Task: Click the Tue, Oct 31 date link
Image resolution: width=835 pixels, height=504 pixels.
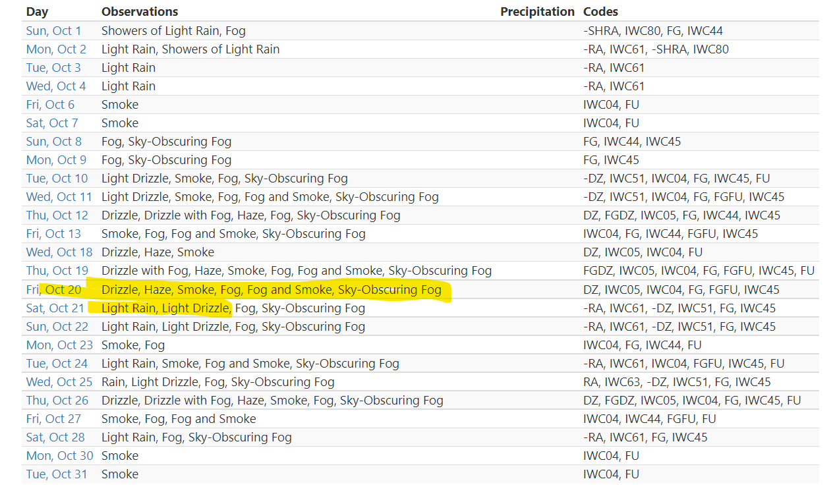Action: (57, 474)
